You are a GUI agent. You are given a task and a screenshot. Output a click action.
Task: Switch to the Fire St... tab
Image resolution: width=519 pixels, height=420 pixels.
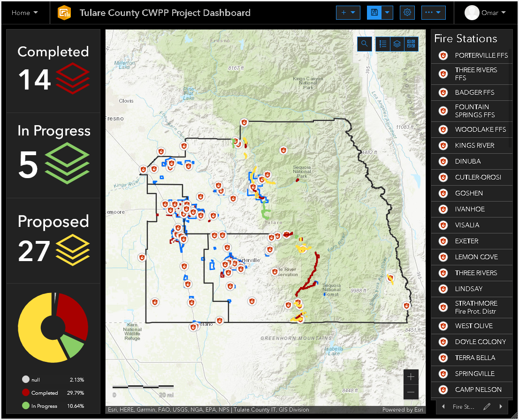(464, 407)
